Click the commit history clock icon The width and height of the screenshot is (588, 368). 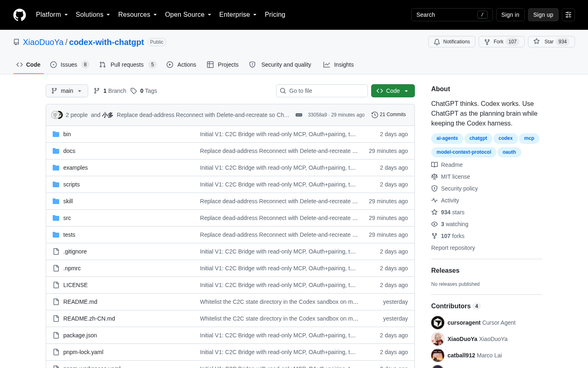[374, 115]
